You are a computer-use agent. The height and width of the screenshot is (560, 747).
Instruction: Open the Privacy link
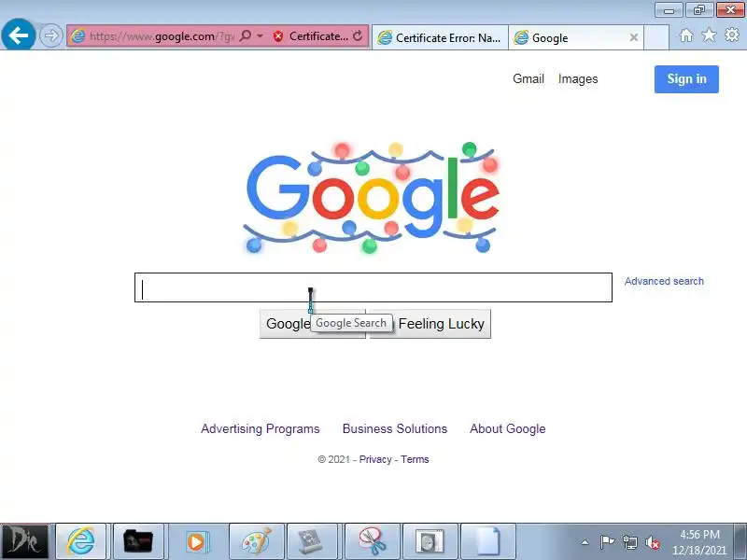coord(375,459)
